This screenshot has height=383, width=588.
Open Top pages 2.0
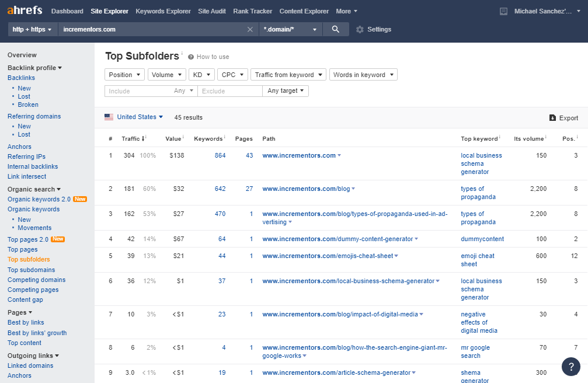(28, 239)
